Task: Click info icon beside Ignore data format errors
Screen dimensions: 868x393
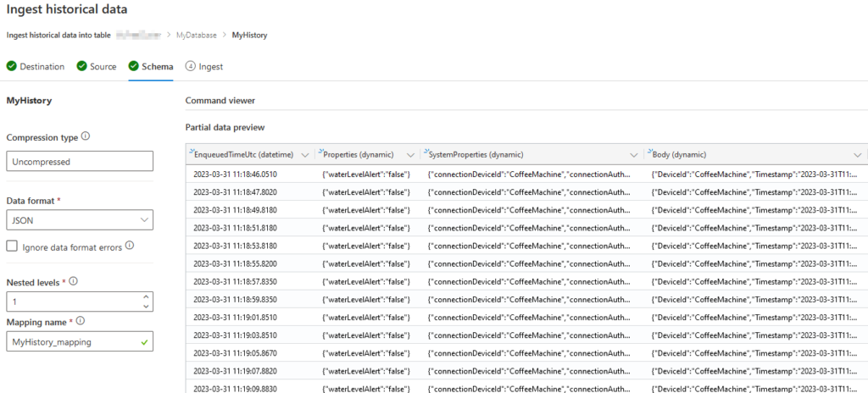Action: pyautogui.click(x=130, y=246)
